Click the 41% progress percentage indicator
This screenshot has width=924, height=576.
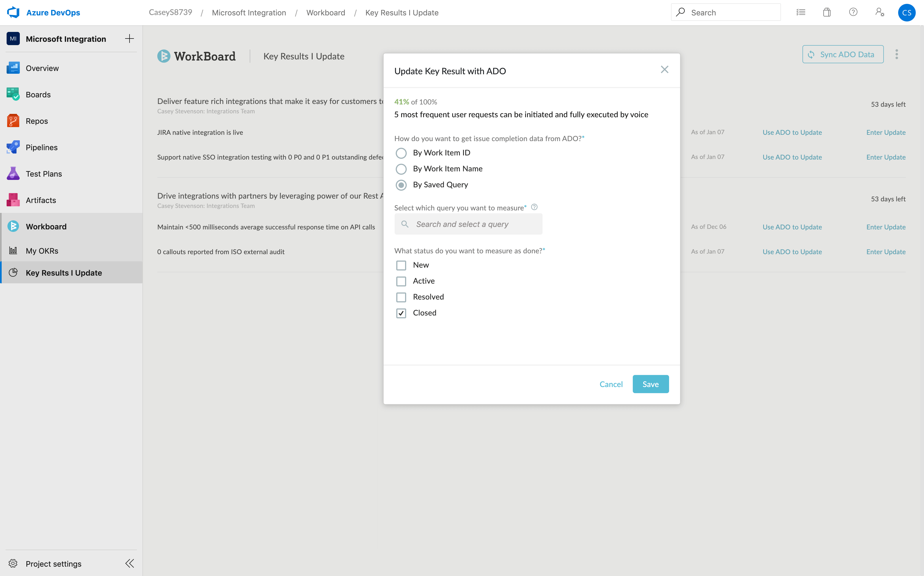coord(401,102)
